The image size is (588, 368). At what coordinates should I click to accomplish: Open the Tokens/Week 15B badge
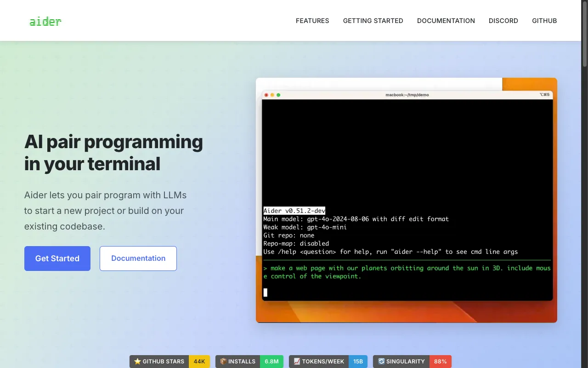coord(328,362)
